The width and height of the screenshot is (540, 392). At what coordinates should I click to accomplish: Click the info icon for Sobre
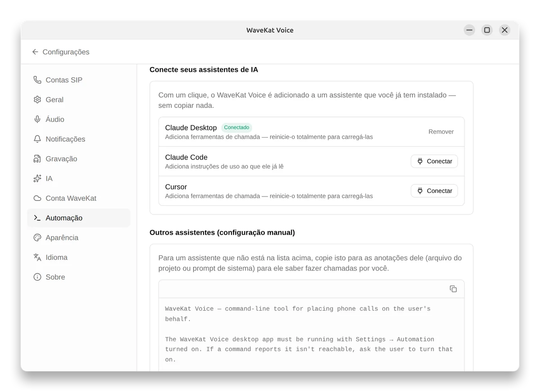pyautogui.click(x=37, y=277)
